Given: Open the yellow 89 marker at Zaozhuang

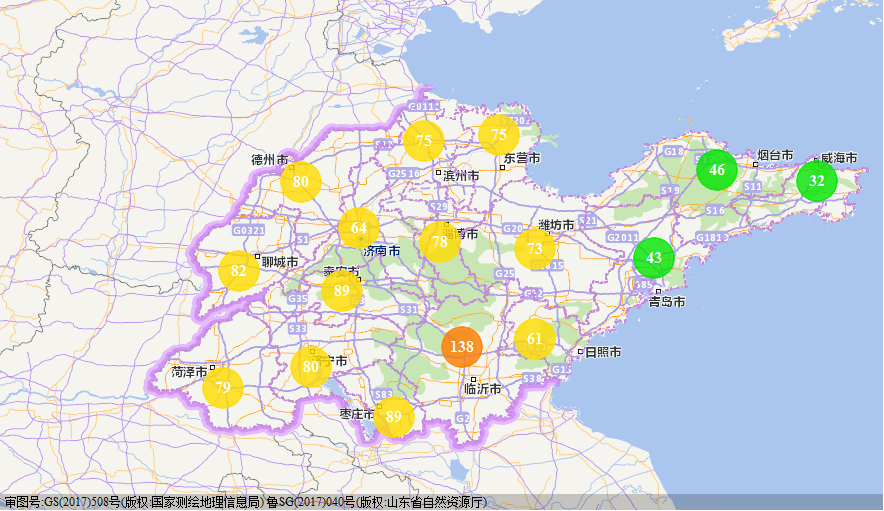Looking at the screenshot, I should pos(394,417).
